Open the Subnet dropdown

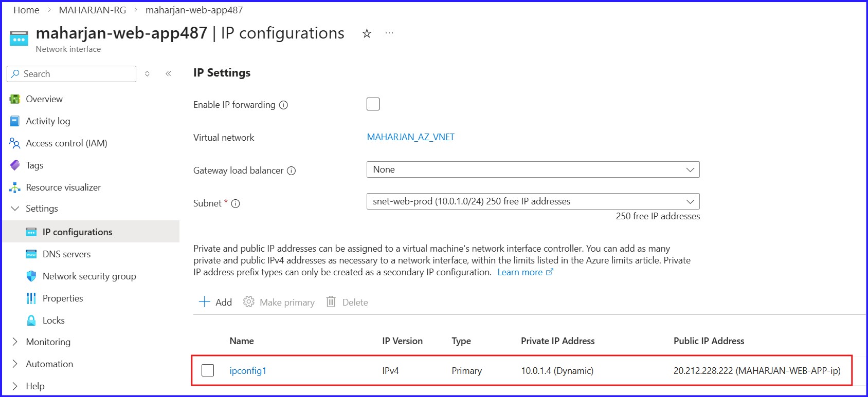tap(691, 201)
